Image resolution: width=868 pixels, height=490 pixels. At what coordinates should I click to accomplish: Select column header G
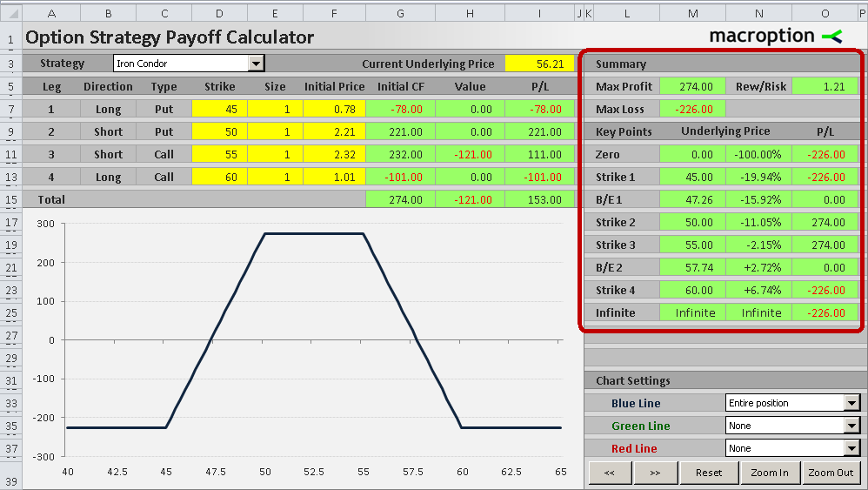coord(401,13)
